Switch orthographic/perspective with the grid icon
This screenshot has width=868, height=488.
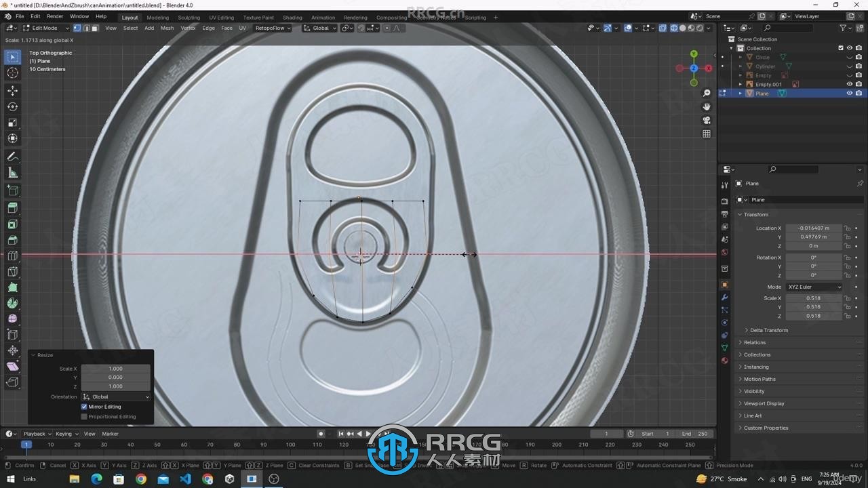(707, 134)
